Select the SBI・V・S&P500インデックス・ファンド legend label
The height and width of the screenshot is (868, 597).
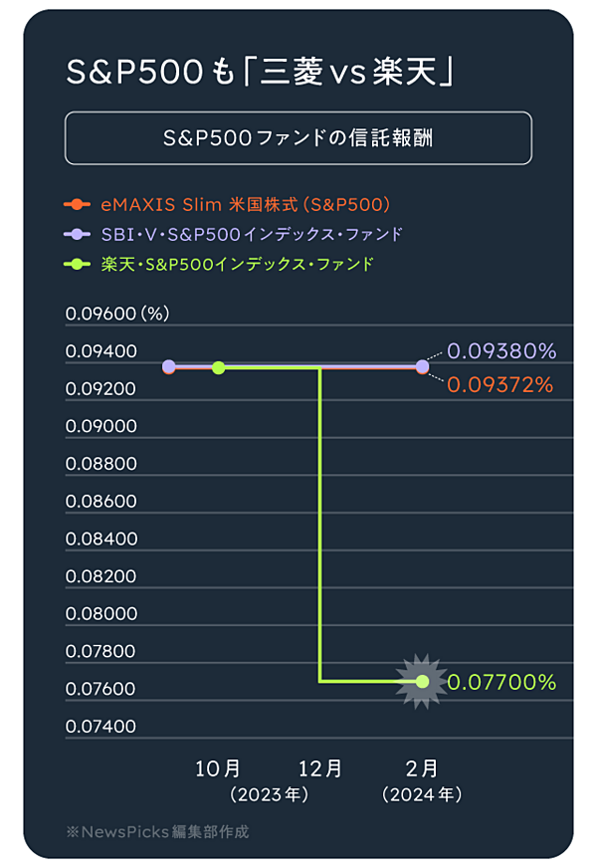click(x=252, y=234)
